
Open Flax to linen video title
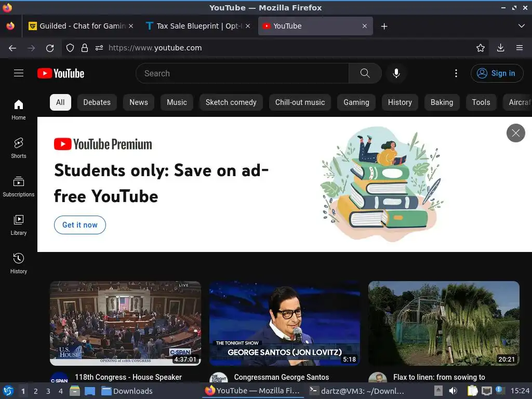click(439, 377)
